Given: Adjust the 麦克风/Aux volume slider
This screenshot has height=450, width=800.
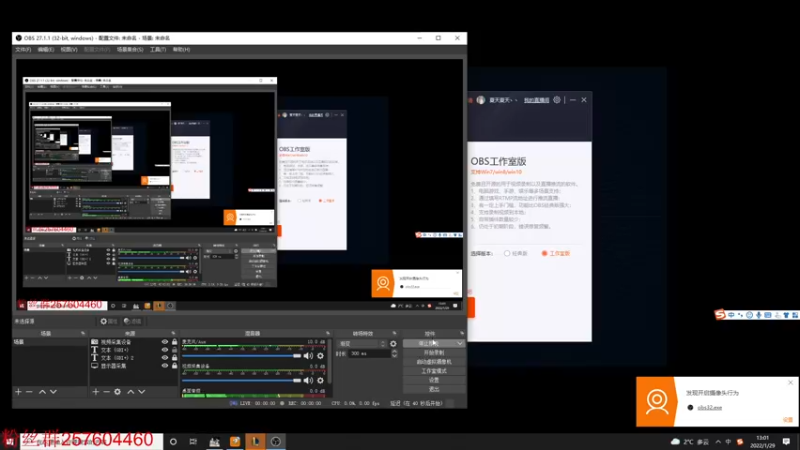Looking at the screenshot, I should pos(241,356).
